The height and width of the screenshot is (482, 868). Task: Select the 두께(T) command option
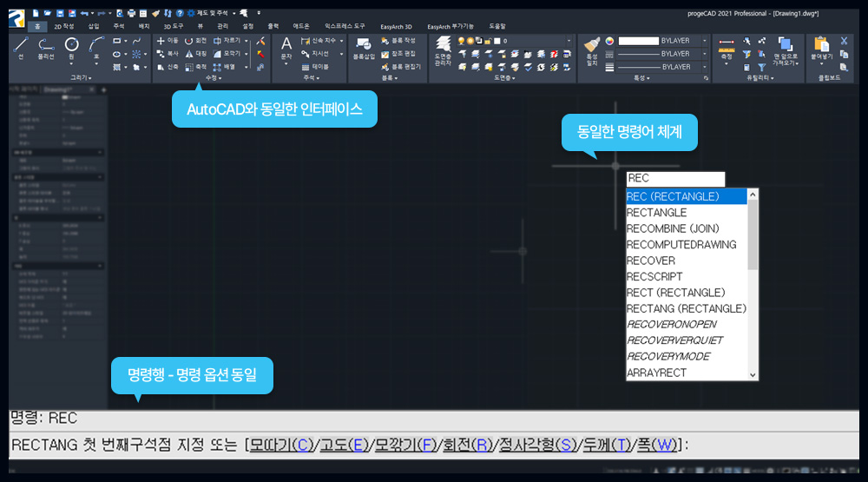pyautogui.click(x=607, y=445)
